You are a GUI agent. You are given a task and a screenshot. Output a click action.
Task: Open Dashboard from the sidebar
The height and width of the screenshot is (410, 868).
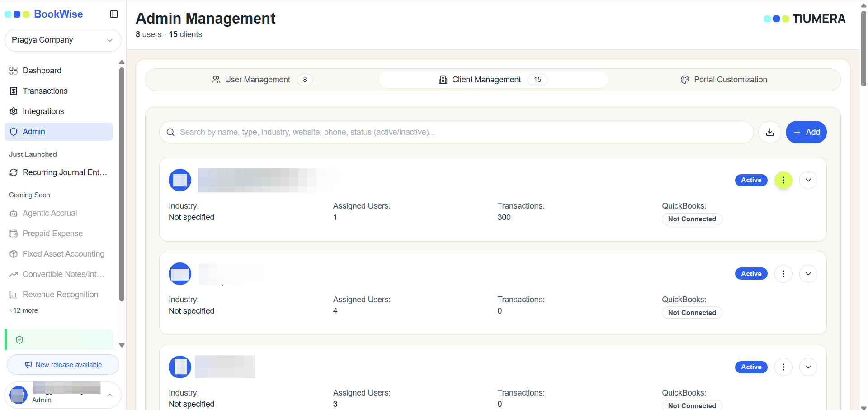pyautogui.click(x=59, y=71)
